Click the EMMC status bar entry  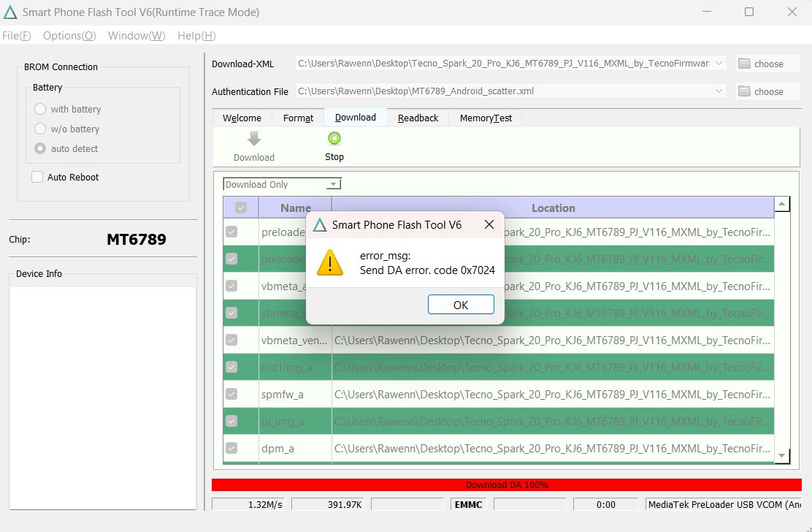[x=469, y=504]
